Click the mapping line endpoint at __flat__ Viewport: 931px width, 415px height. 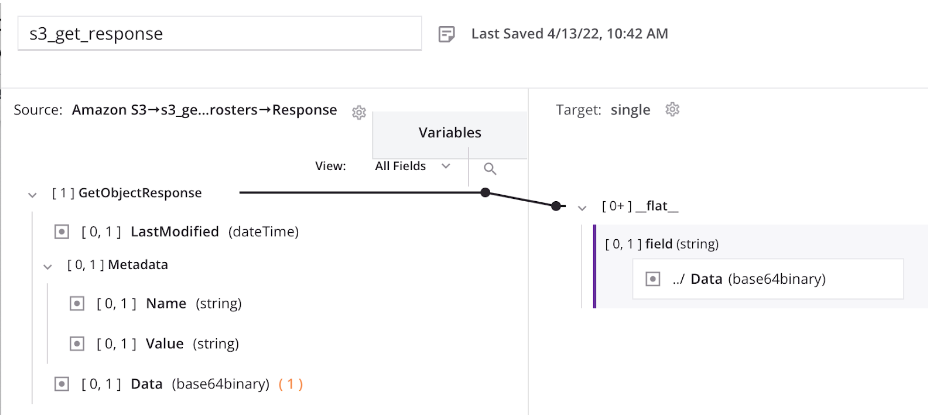coord(557,207)
